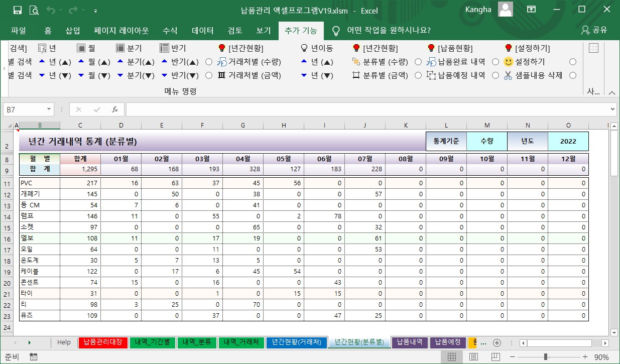Add a new sheet with plus button
The width and height of the screenshot is (620, 364).
497,342
